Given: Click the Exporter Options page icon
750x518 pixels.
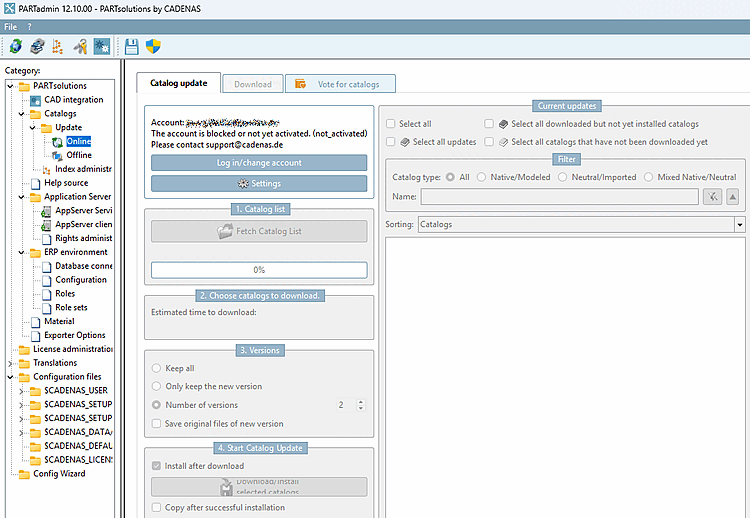Looking at the screenshot, I should pos(35,336).
